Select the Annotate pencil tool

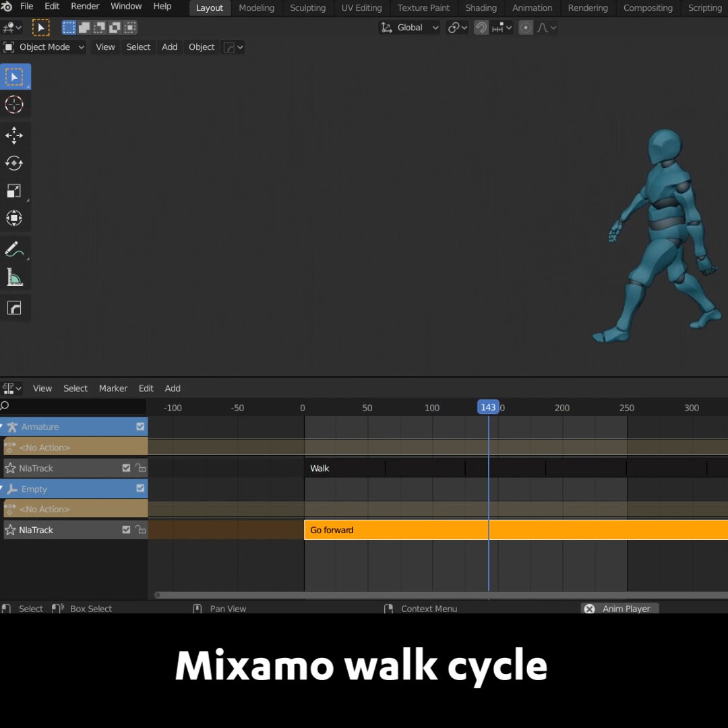(x=14, y=249)
